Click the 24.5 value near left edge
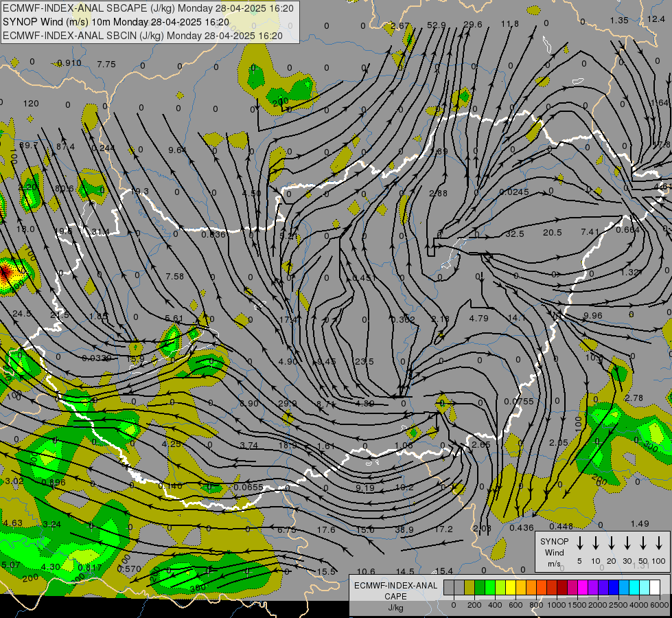 (21, 314)
